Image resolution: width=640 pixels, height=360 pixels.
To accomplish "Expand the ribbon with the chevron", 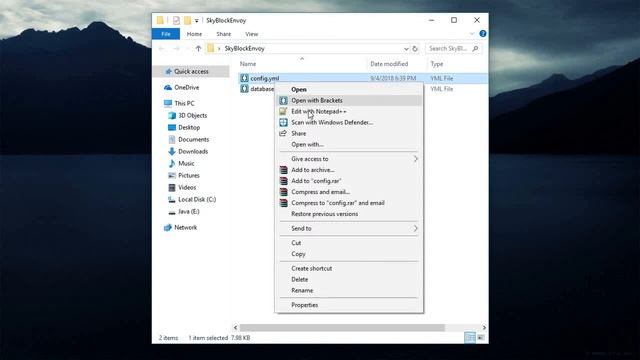I will (x=472, y=34).
